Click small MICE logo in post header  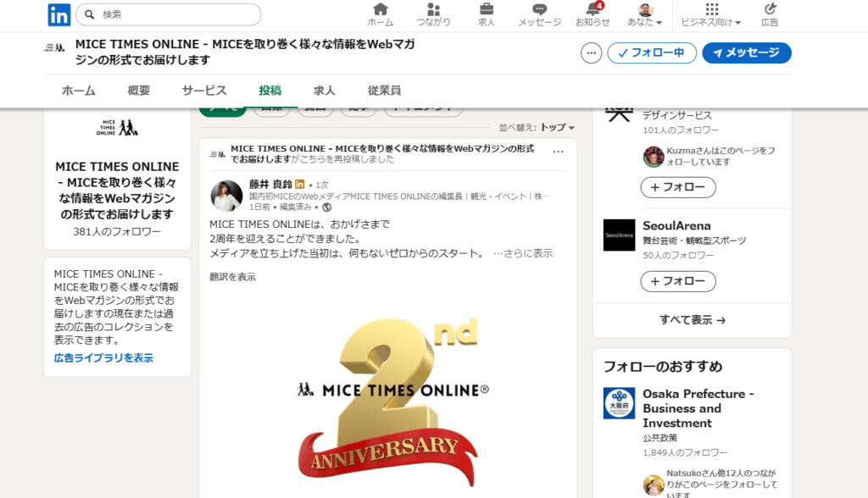[218, 154]
